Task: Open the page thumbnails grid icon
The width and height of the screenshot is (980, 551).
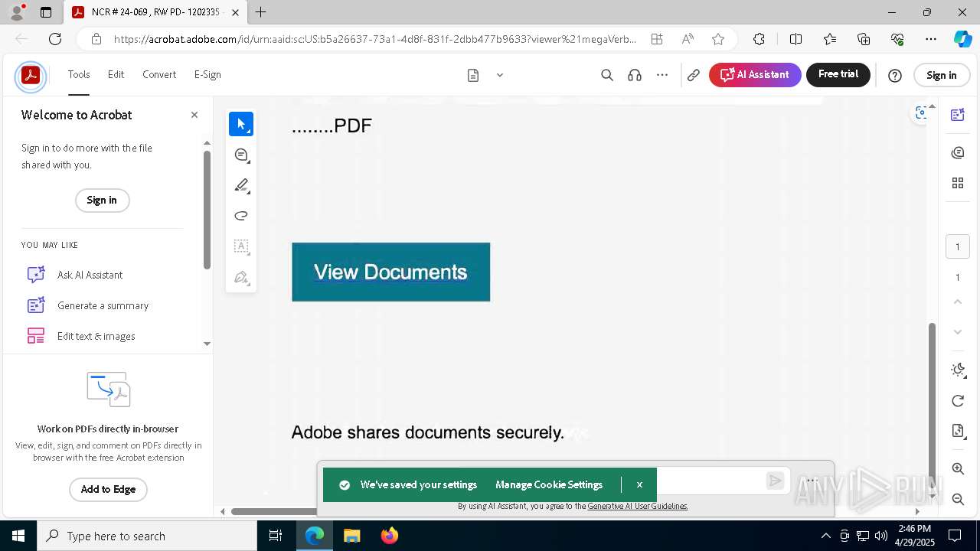Action: click(x=957, y=183)
